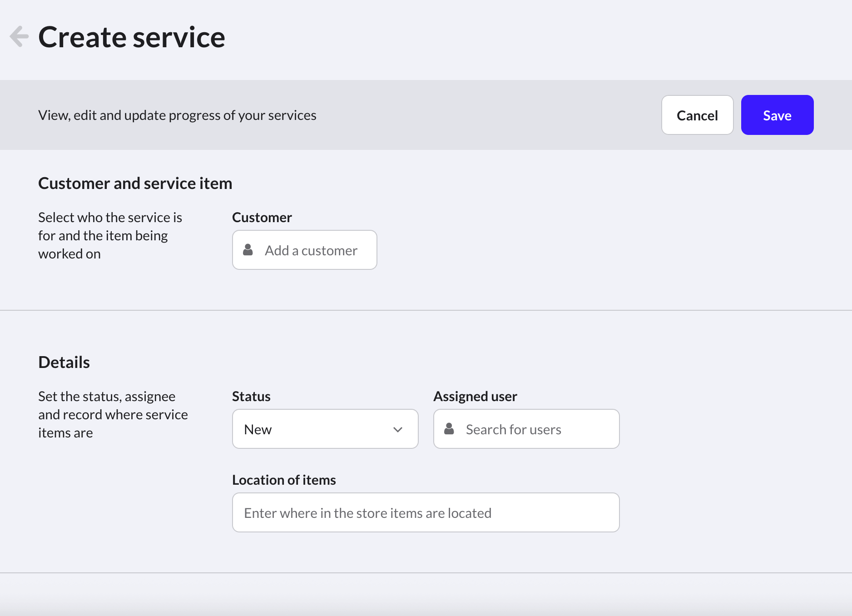Click the 'Select who the service is for' description
852x616 pixels.
[110, 236]
